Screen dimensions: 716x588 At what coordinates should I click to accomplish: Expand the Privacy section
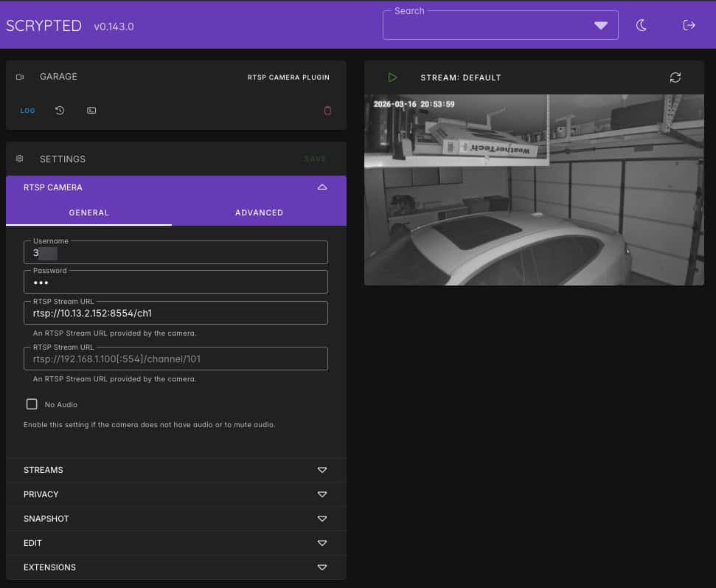[321, 494]
